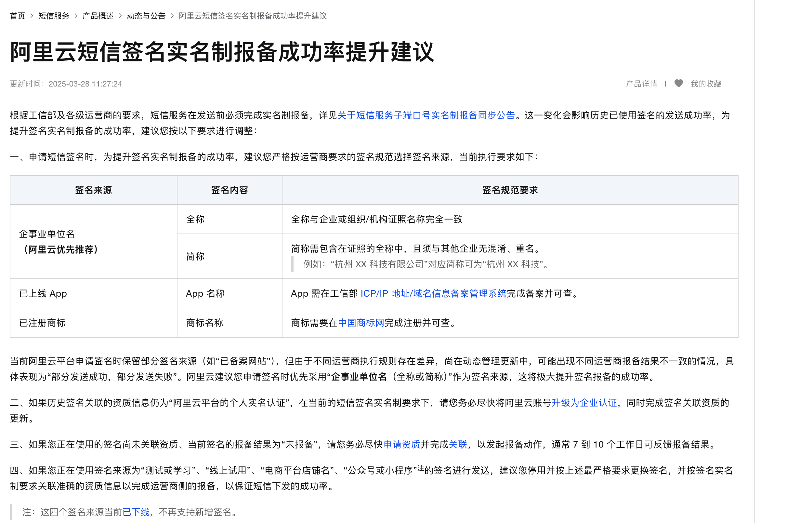The height and width of the screenshot is (523, 812).
Task: Click the heart favorite icon
Action: [x=678, y=84]
